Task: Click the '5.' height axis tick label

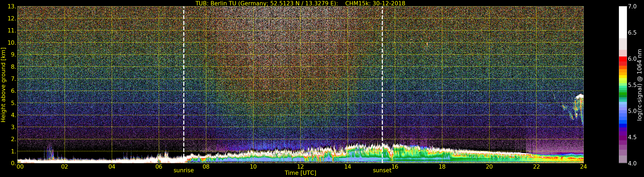Action: pyautogui.click(x=13, y=103)
